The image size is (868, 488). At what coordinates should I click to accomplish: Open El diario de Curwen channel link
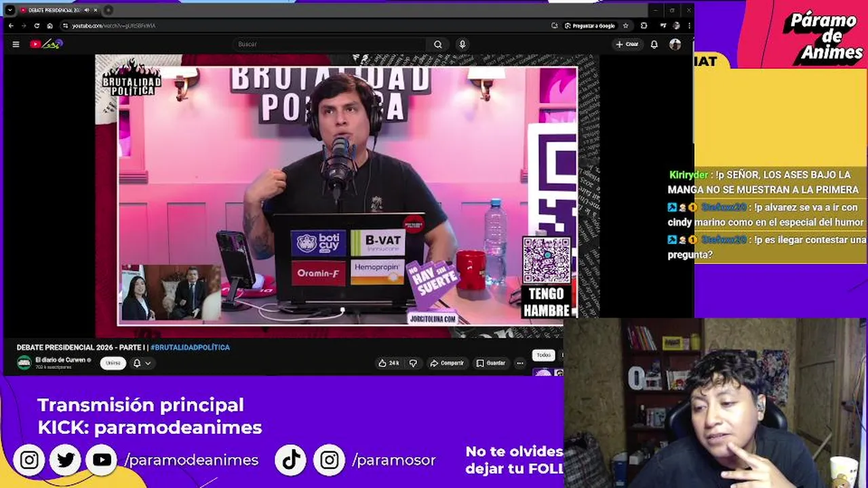60,360
